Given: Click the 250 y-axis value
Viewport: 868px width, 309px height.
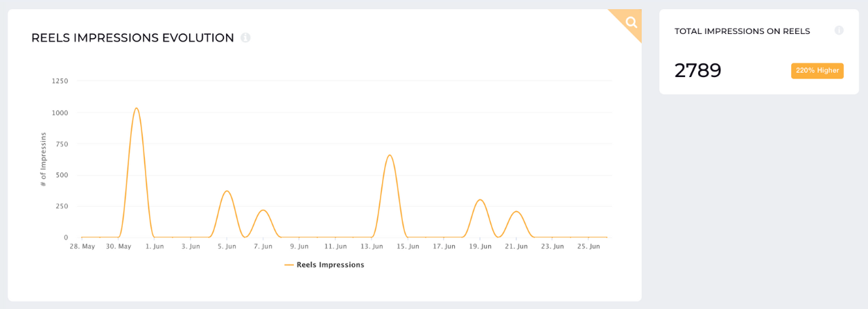Looking at the screenshot, I should click(62, 206).
